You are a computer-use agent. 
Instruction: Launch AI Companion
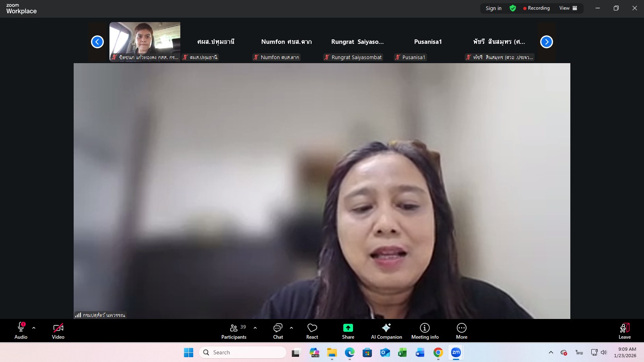(386, 331)
